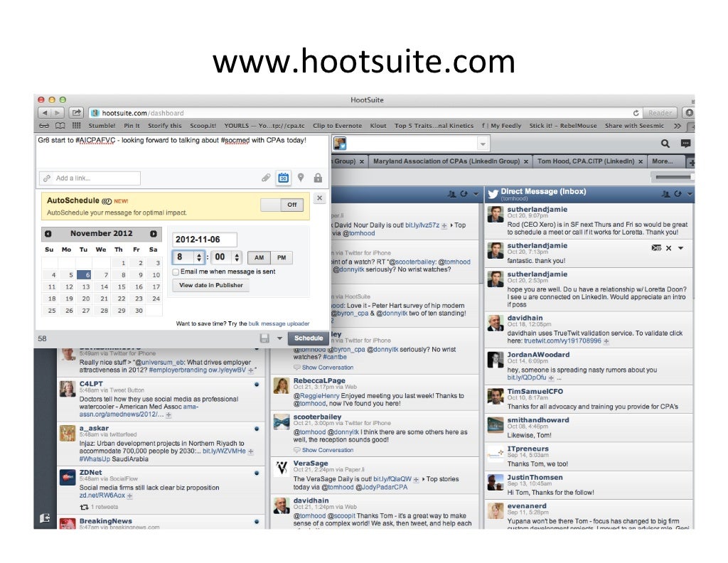The image size is (728, 563).
Task: Expand bookmarks bar overflow chevrons
Action: pos(678,126)
